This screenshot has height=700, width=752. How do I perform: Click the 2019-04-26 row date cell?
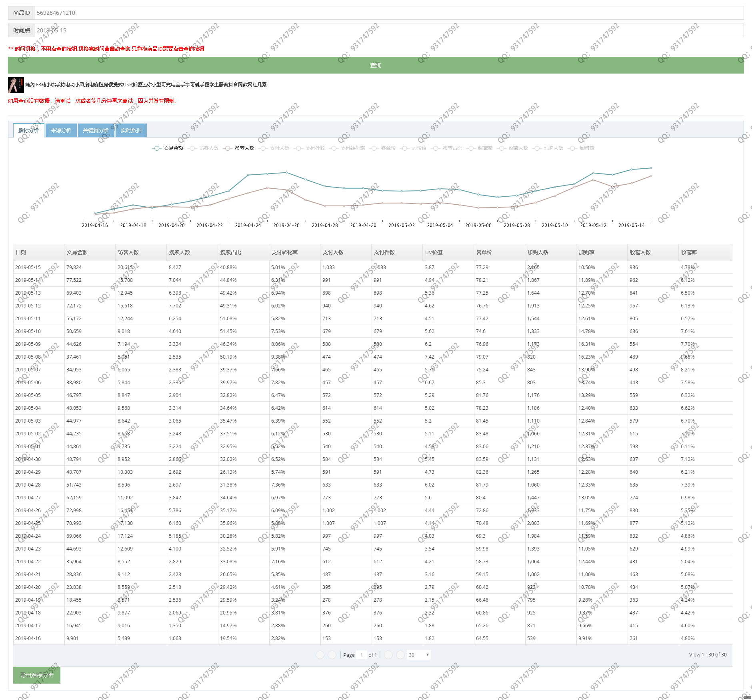click(x=39, y=511)
